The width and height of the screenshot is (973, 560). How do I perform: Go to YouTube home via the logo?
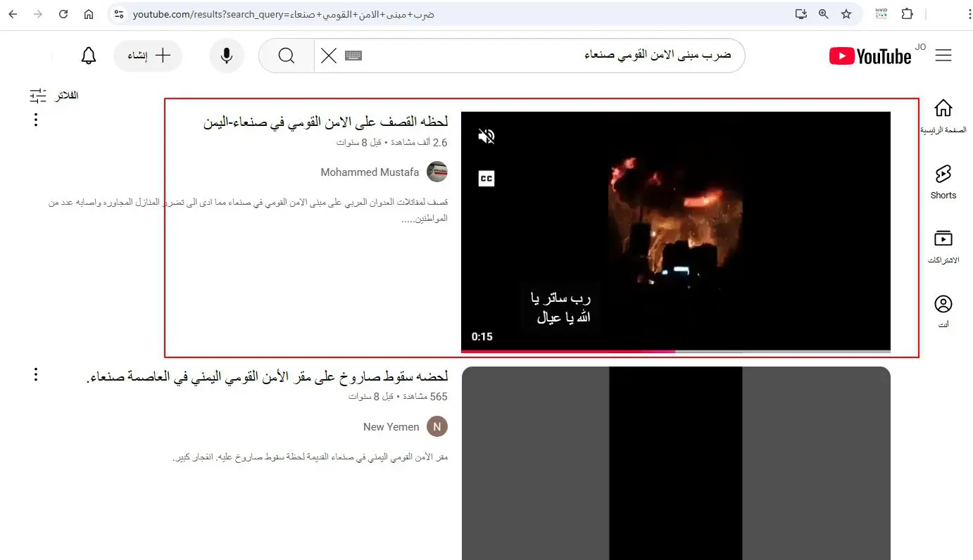point(870,56)
